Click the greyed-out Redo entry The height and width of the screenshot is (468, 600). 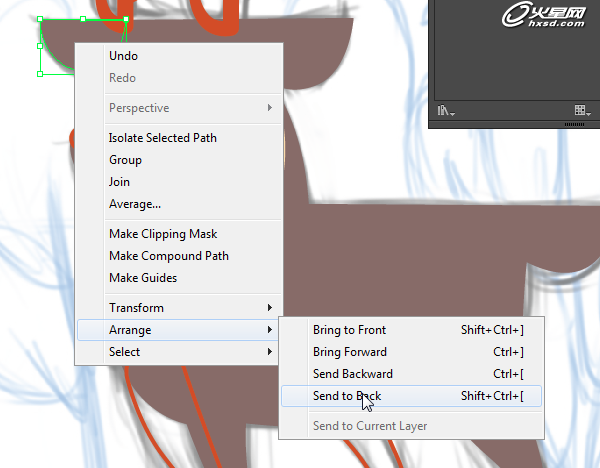click(179, 78)
